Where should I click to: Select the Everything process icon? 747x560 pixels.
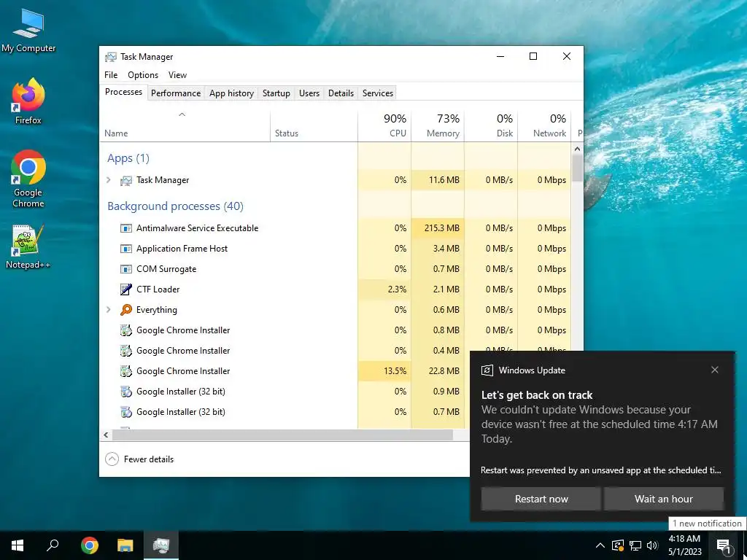pyautogui.click(x=125, y=309)
